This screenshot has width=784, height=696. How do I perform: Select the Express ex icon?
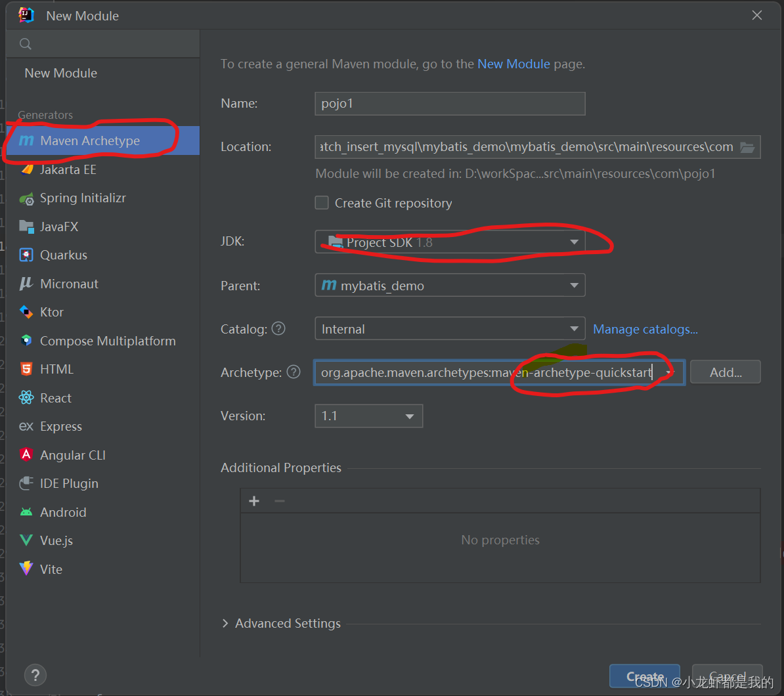(26, 426)
